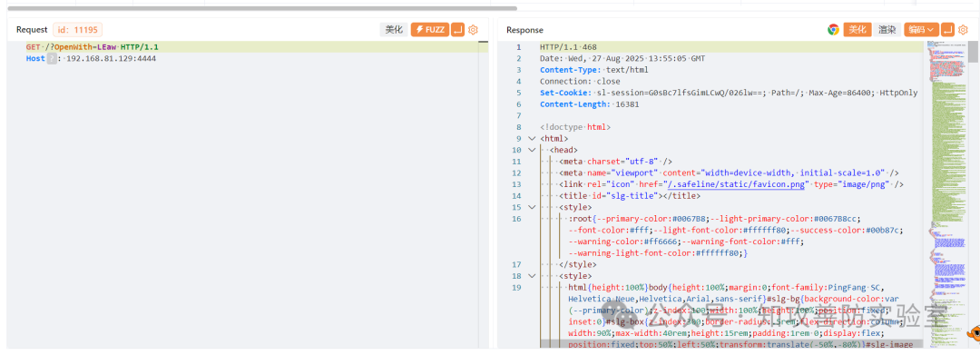Click the id: 11195 tag
This screenshot has height=355, width=980.
pyautogui.click(x=78, y=29)
